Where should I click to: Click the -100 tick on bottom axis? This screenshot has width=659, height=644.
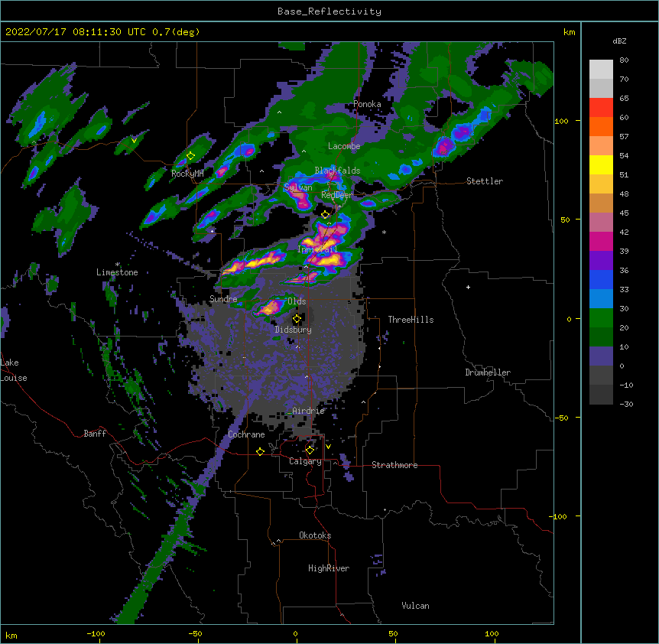tap(96, 633)
